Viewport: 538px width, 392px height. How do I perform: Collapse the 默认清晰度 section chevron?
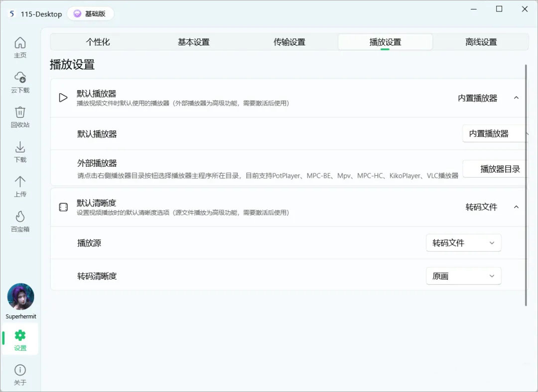point(516,207)
